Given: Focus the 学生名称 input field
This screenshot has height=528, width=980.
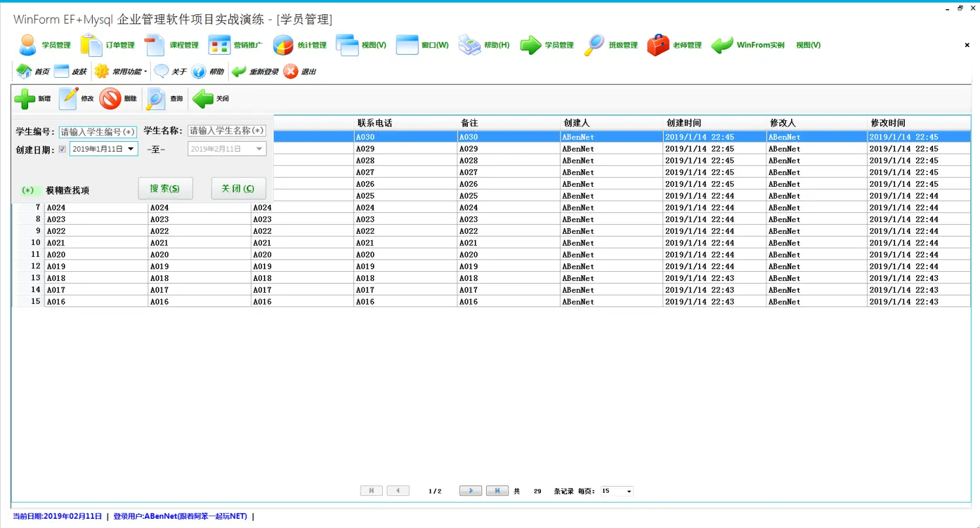Looking at the screenshot, I should (227, 131).
